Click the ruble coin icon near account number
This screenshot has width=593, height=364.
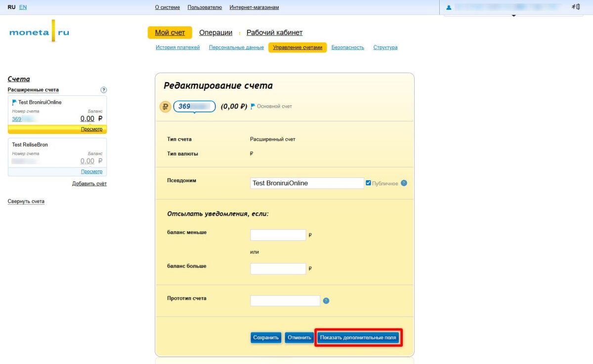[165, 106]
